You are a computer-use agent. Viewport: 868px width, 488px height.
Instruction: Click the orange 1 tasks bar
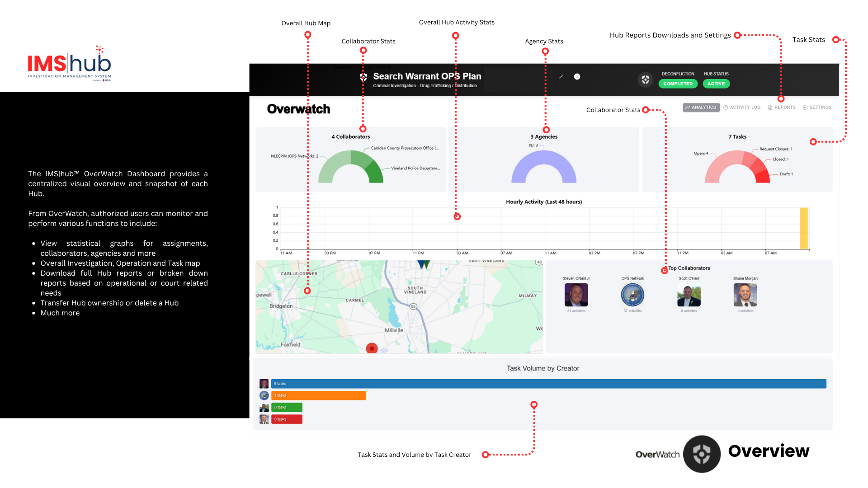(318, 395)
